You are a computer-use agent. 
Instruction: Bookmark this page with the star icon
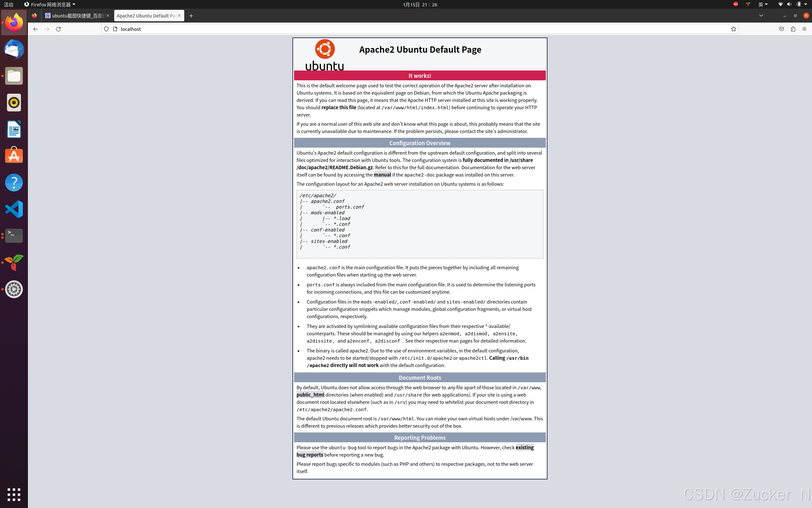733,29
